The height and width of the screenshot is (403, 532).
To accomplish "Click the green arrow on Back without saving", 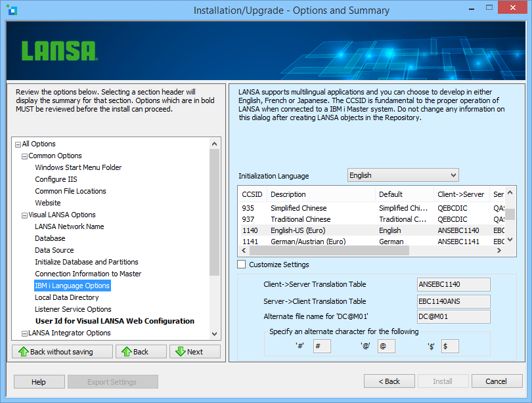I will tap(24, 352).
